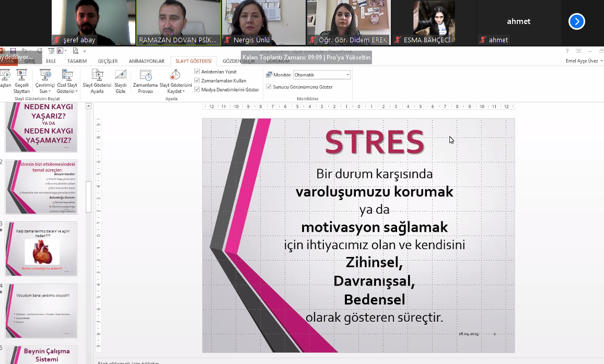Click the Undo arrow in quick access toolbar
Image resolution: width=604 pixels, height=364 pixels.
[x=25, y=51]
